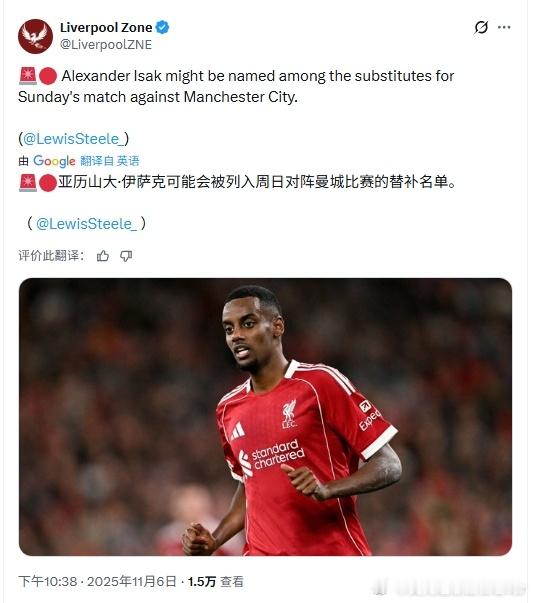
Task: Select the English tweet text about Isak
Action: click(236, 87)
